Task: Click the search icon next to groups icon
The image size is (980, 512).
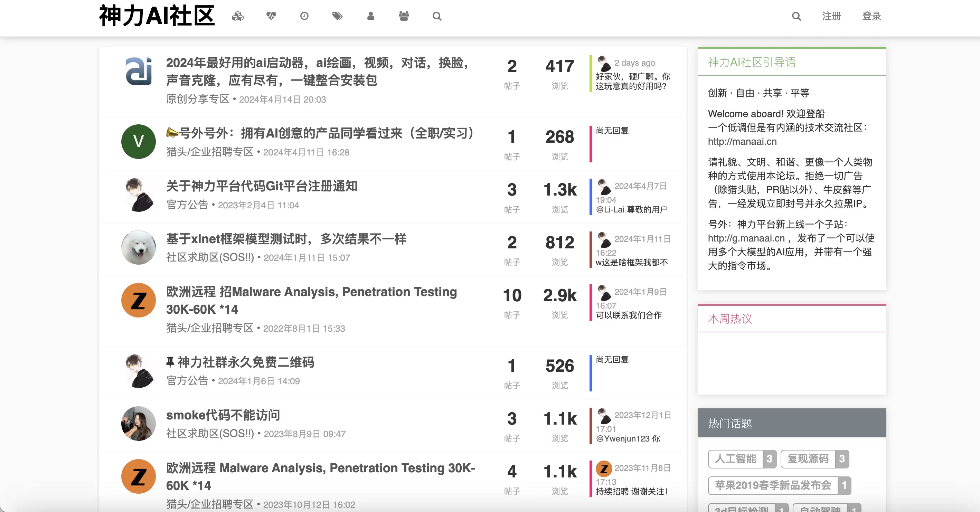Action: click(x=437, y=16)
